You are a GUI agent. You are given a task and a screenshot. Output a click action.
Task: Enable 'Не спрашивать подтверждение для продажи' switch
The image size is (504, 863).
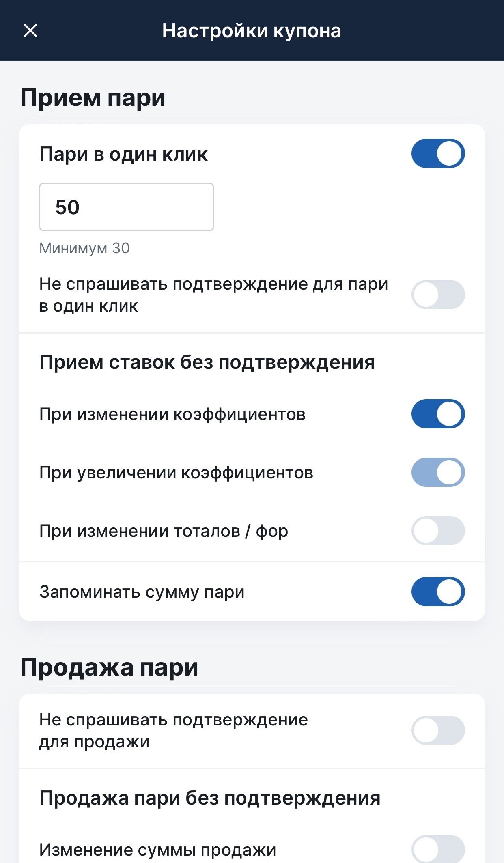[x=438, y=730]
